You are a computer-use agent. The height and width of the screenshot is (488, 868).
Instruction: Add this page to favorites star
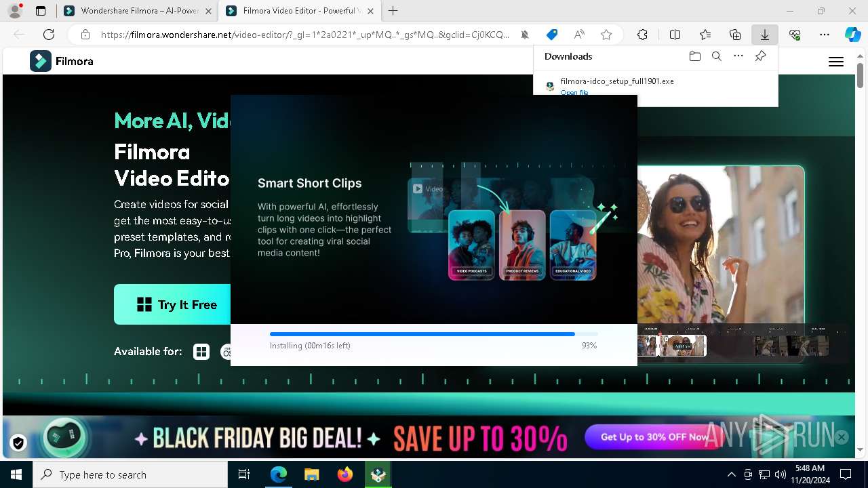coord(606,35)
